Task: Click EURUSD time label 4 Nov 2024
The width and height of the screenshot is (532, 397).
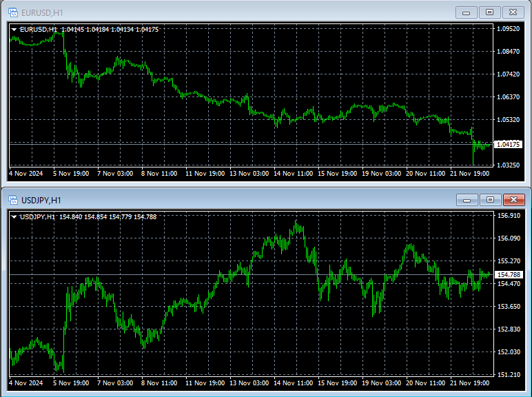Action: (25, 174)
